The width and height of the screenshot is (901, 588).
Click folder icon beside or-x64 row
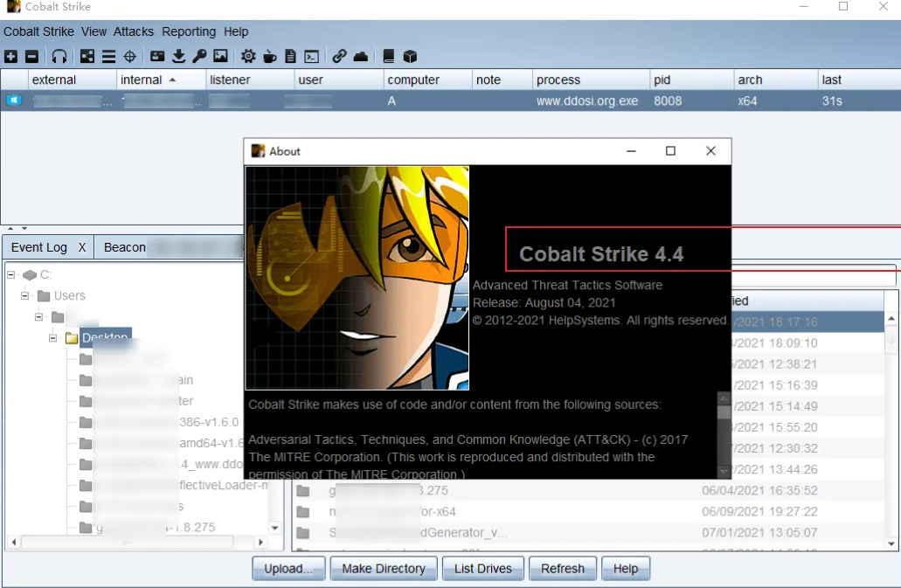tap(303, 512)
